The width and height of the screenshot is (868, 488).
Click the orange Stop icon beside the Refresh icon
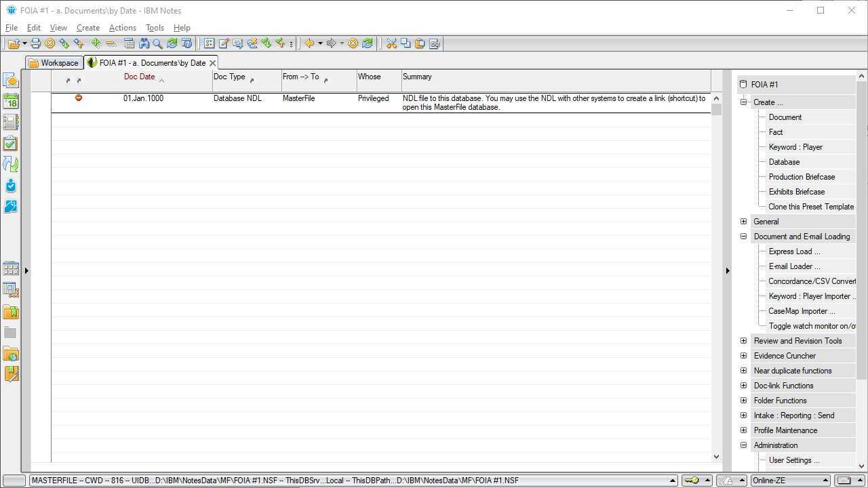(x=353, y=43)
